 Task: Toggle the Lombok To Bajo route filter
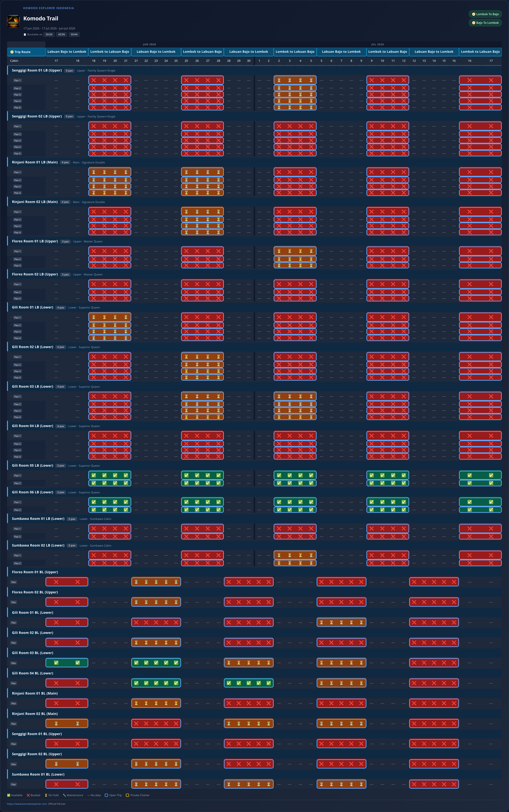tap(485, 14)
